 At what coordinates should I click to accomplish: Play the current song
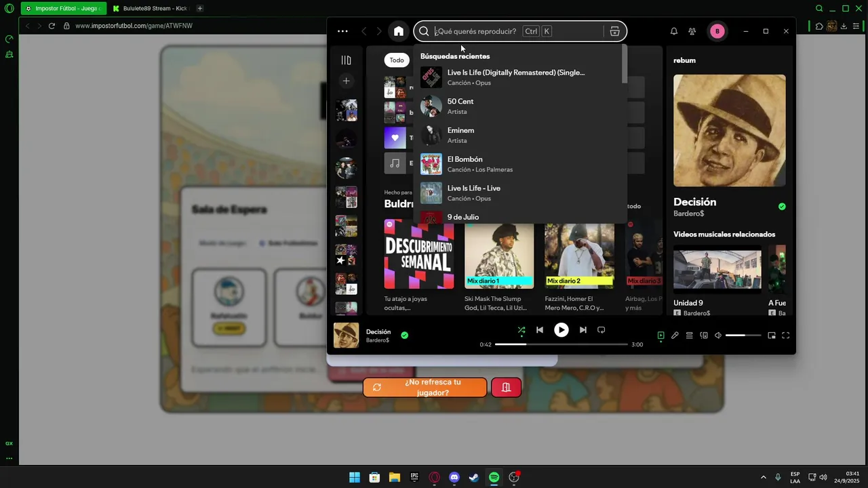click(x=561, y=330)
